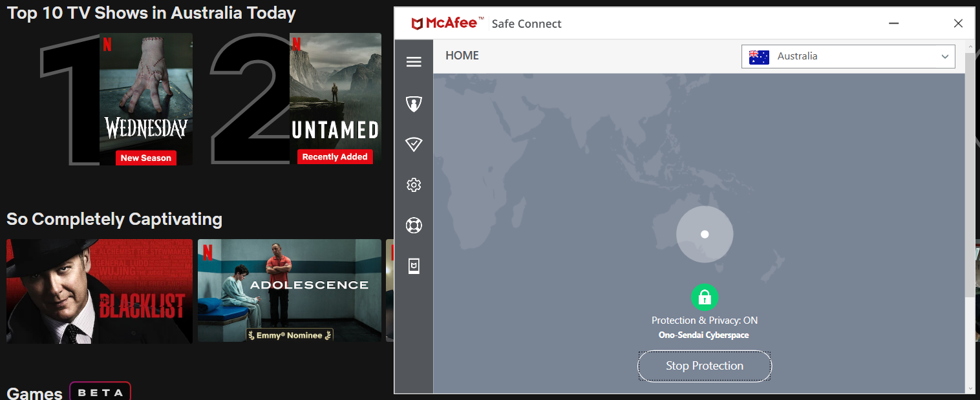Open the settings gear in McAfee sidebar
The image size is (980, 400).
[414, 185]
